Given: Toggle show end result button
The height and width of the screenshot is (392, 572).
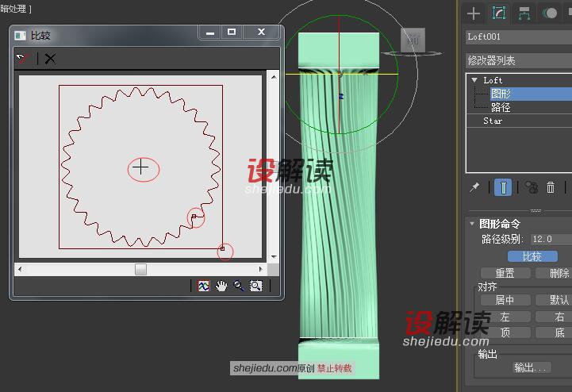Looking at the screenshot, I should point(502,187).
